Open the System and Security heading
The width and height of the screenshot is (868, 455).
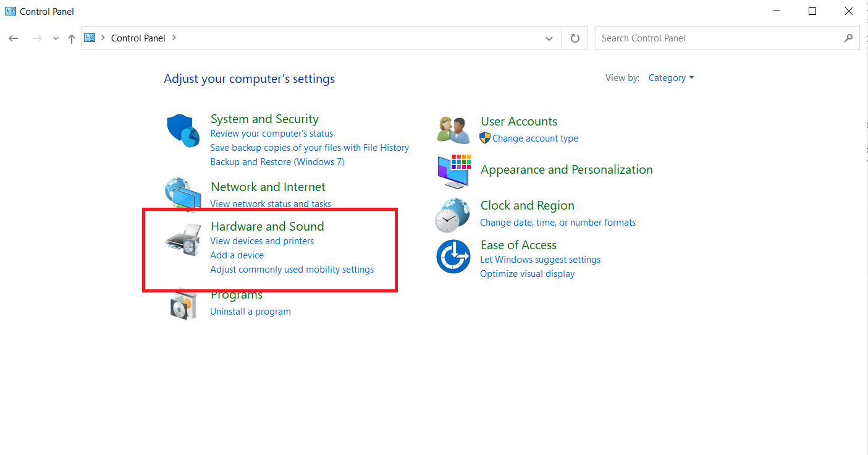coord(264,119)
